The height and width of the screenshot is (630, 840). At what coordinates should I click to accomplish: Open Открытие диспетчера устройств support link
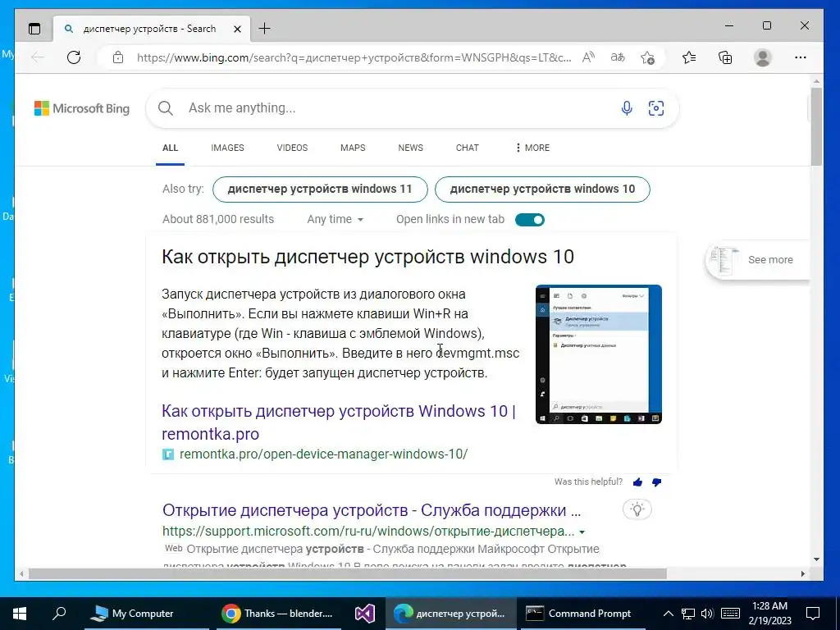pos(372,510)
